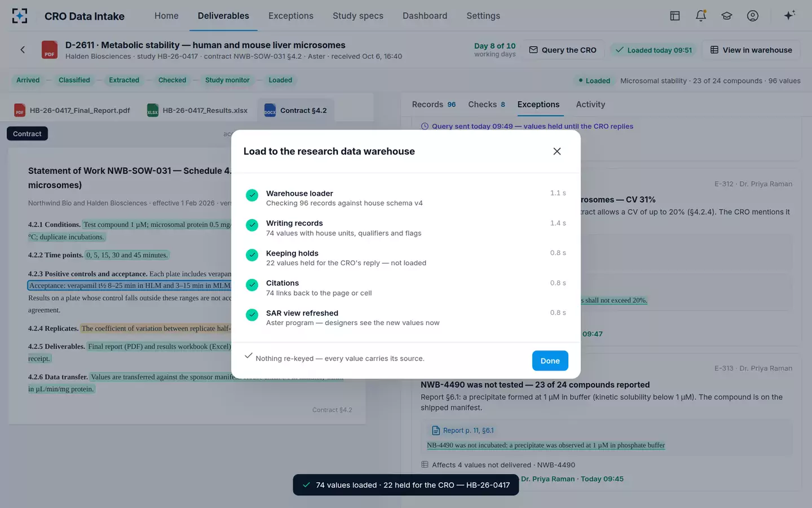Click the SAR view refreshed check icon
This screenshot has width=812, height=508.
[252, 315]
